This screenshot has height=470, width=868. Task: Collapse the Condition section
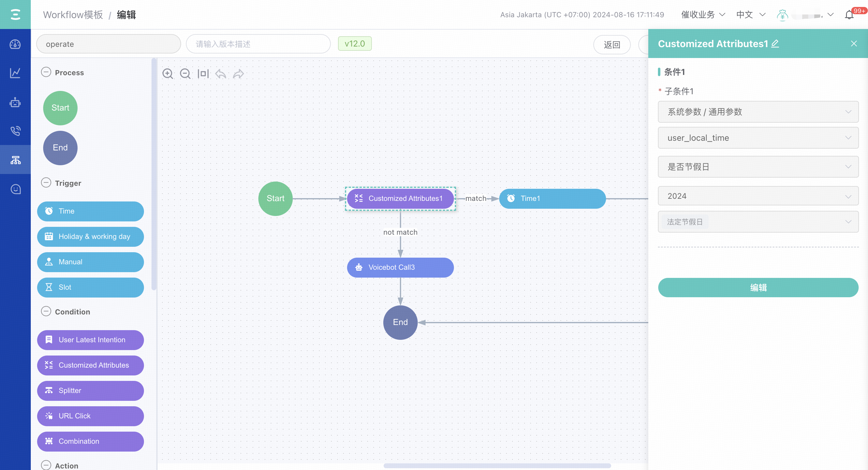click(46, 311)
